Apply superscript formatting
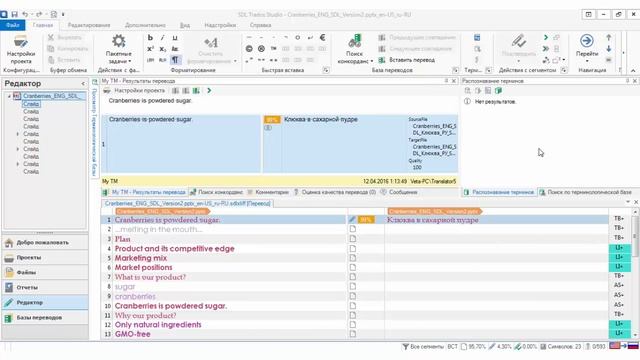The image size is (640, 360). (x=150, y=49)
